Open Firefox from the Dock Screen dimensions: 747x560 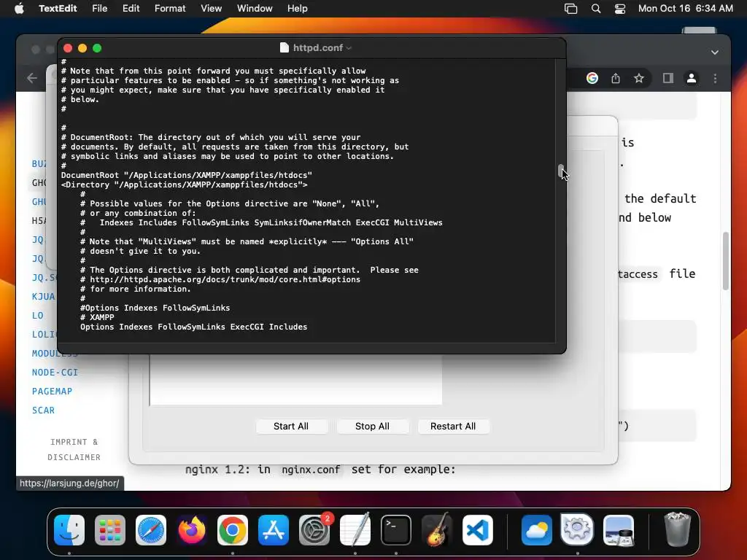point(192,530)
